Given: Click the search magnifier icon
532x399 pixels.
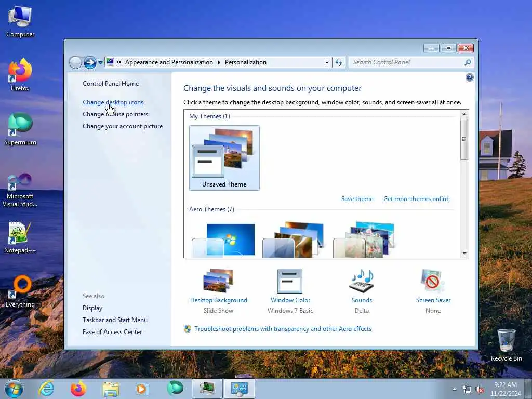Looking at the screenshot, I should point(468,62).
